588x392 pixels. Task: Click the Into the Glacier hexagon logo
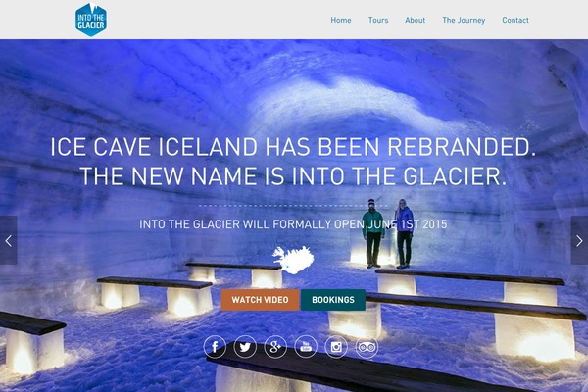tap(91, 20)
